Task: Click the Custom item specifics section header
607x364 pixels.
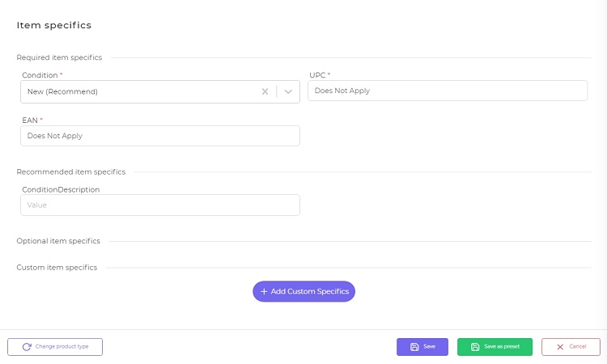Action: 57,268
